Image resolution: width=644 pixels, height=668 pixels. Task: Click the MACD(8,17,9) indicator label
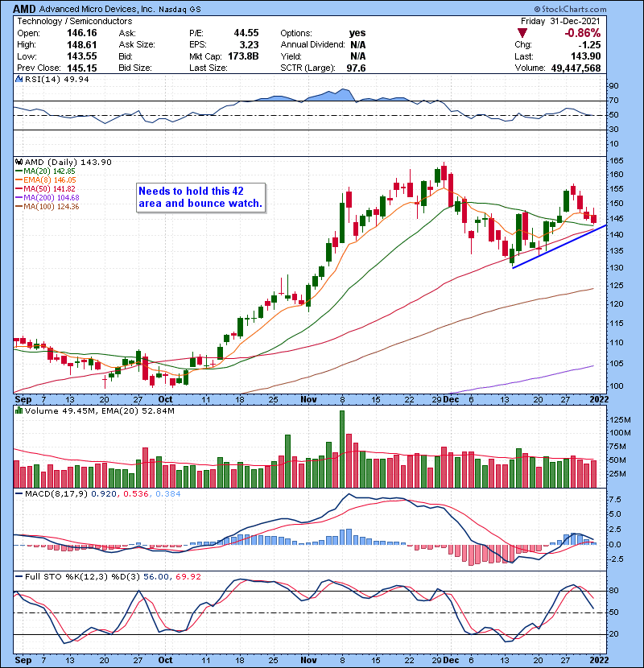[56, 494]
